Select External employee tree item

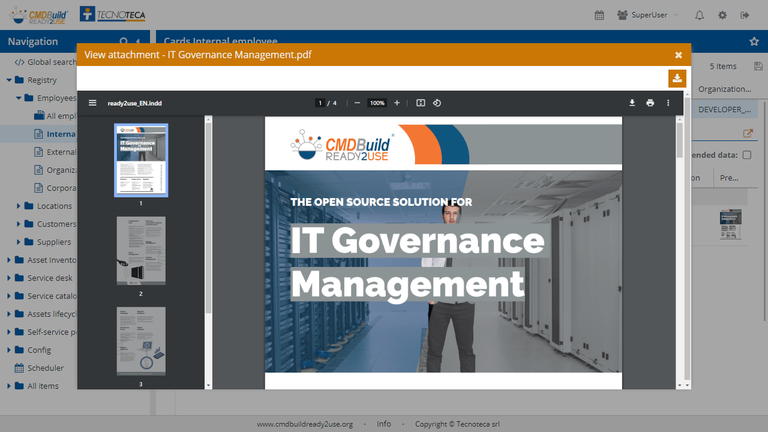tap(55, 152)
